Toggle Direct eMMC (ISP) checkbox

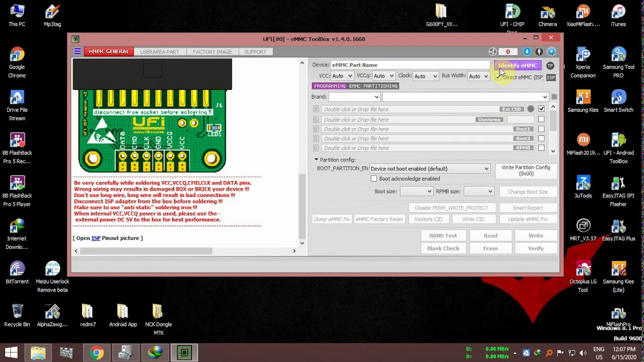tap(498, 77)
